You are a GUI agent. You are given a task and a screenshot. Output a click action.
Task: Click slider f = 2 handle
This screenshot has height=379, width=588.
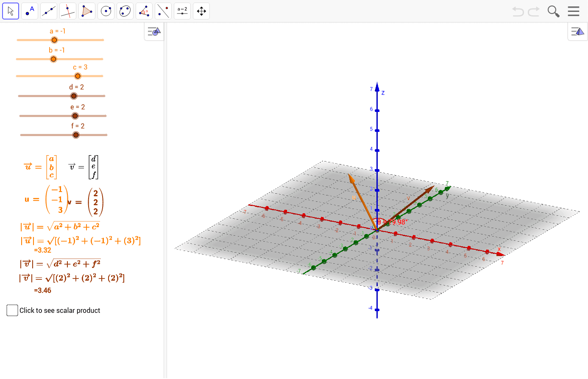[x=76, y=135]
